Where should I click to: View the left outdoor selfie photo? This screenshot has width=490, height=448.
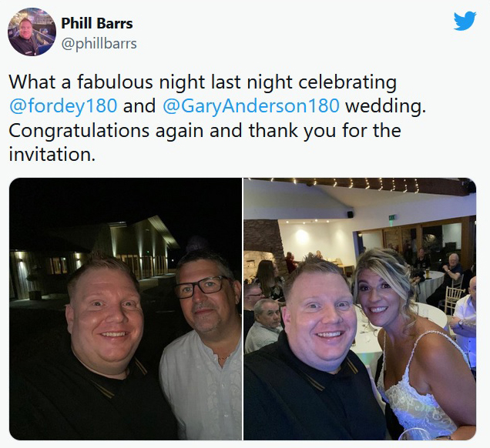[x=126, y=309]
